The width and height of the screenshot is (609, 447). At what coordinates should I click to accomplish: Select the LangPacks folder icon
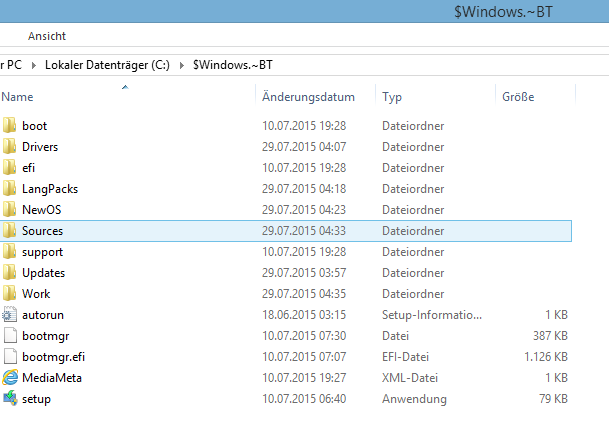pos(9,188)
